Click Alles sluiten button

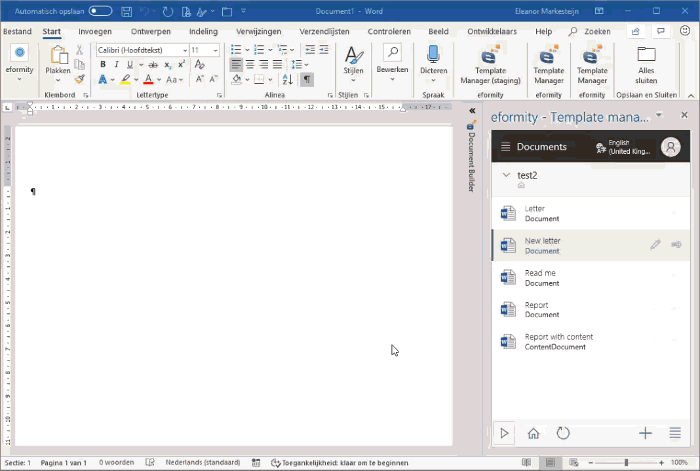tap(646, 65)
